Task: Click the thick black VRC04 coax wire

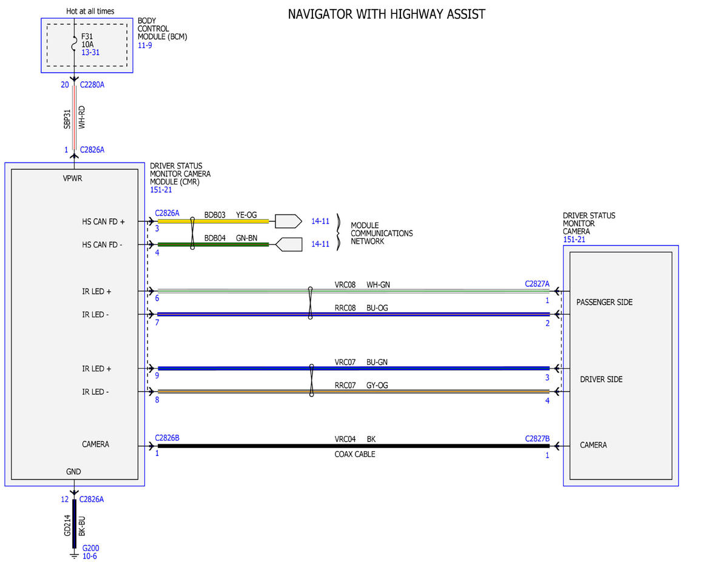Action: tap(353, 446)
